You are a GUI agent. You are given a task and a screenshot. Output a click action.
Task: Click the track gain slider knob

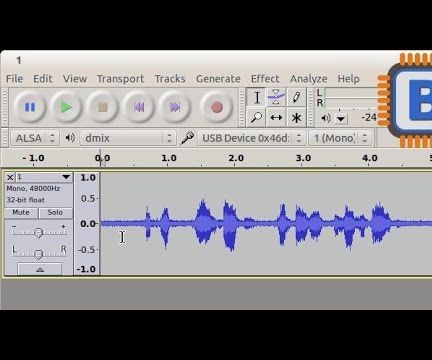pos(39,232)
